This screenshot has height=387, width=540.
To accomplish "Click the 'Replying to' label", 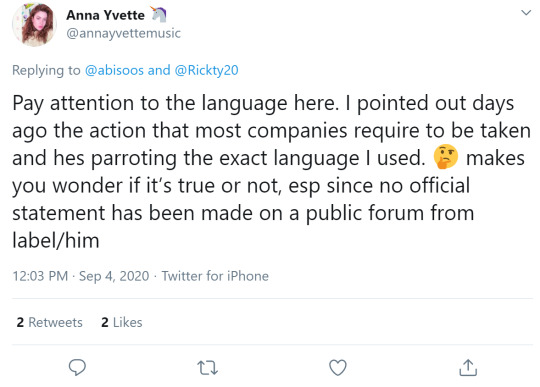I will coord(46,70).
